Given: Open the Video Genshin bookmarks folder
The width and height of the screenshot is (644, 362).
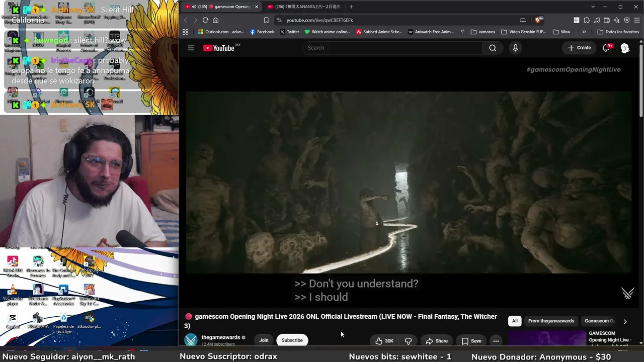Looking at the screenshot, I should [523, 32].
